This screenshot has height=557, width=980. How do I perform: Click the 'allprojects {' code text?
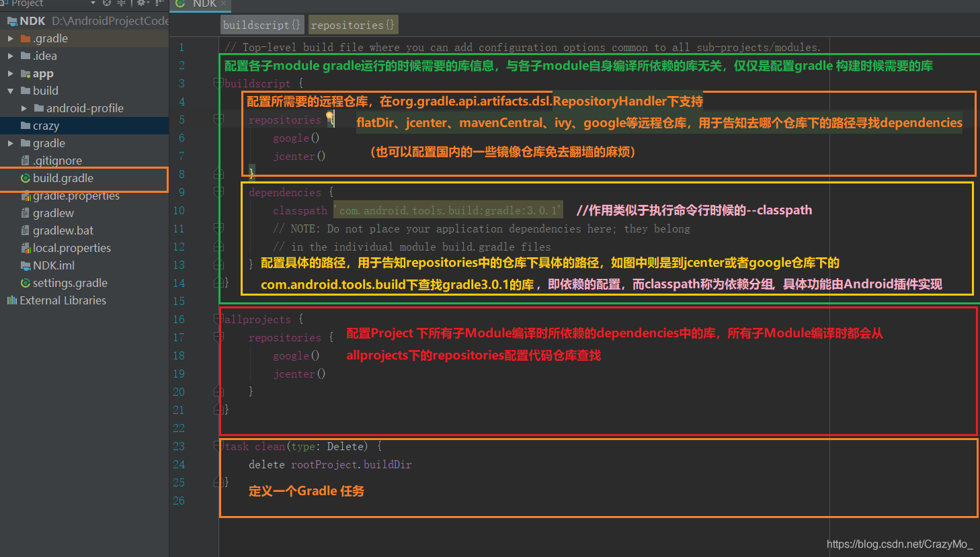click(x=264, y=319)
